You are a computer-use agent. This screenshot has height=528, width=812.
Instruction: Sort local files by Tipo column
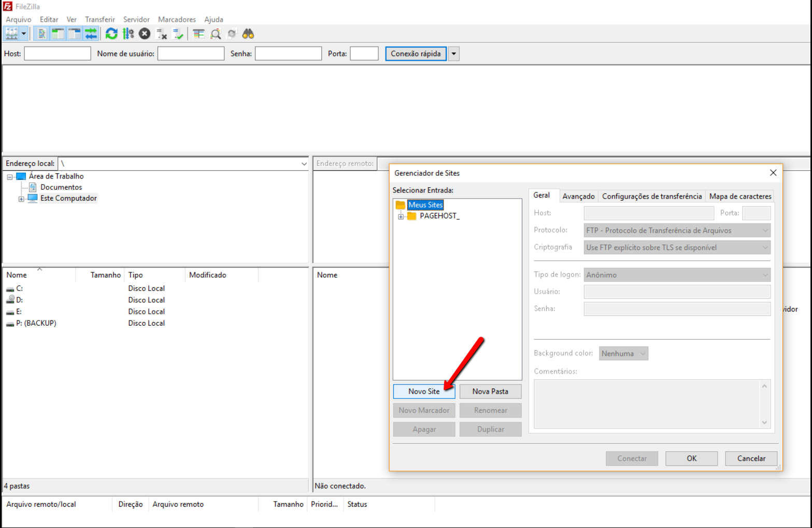[x=154, y=275]
